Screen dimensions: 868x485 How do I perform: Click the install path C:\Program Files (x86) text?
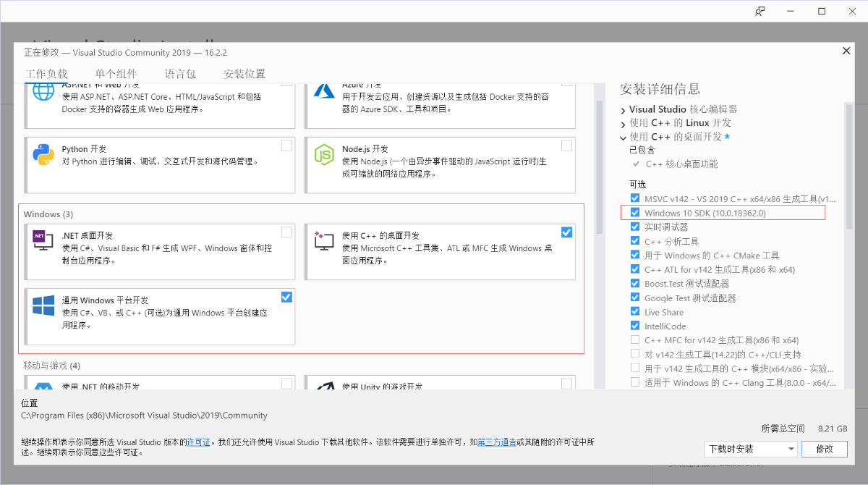(x=144, y=416)
